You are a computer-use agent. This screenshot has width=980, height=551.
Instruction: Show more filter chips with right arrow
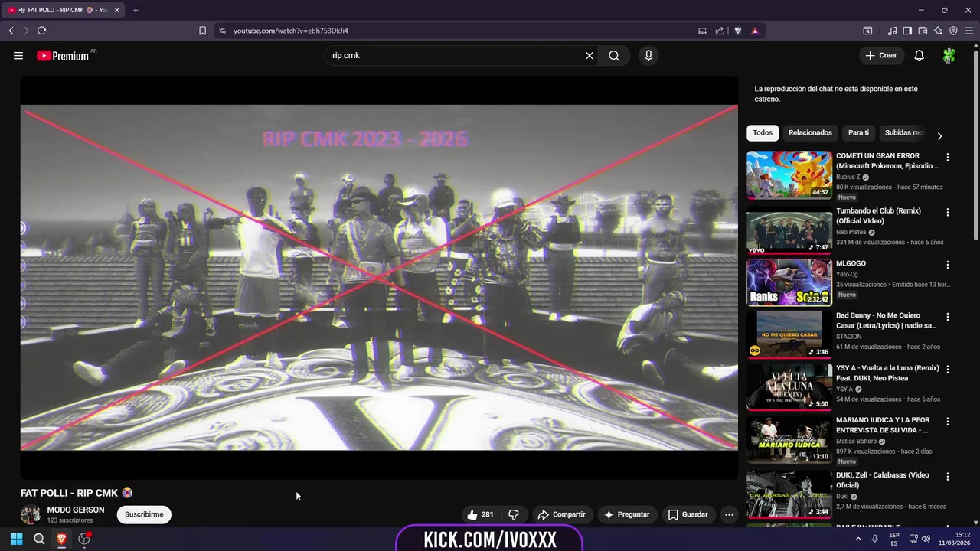[x=939, y=135]
